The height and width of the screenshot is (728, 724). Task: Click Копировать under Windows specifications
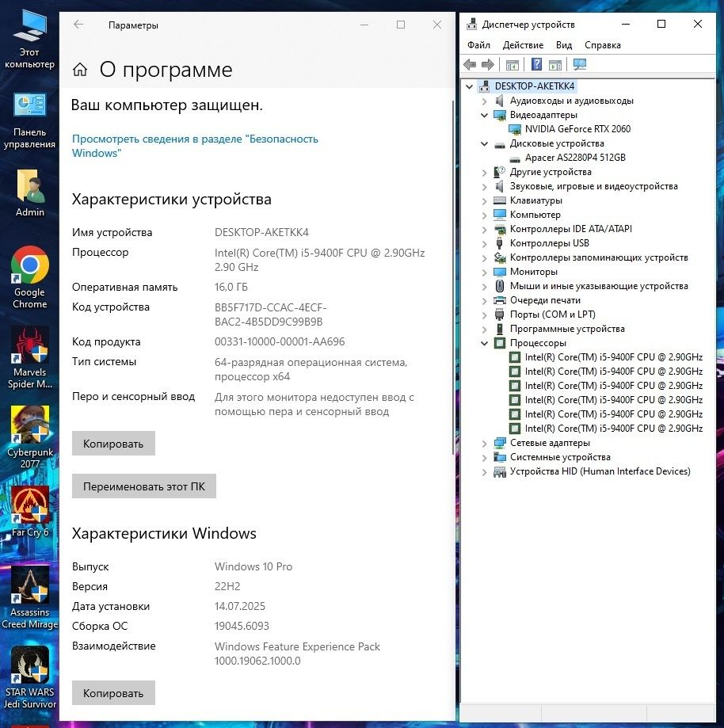[x=113, y=692]
